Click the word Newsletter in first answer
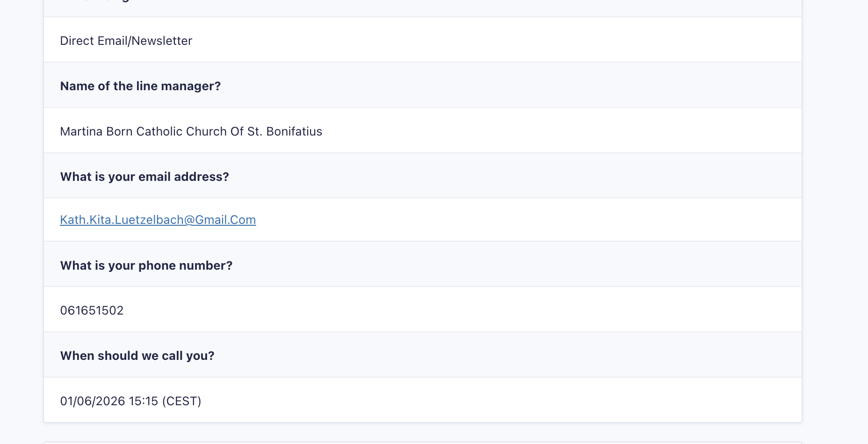 pos(162,41)
